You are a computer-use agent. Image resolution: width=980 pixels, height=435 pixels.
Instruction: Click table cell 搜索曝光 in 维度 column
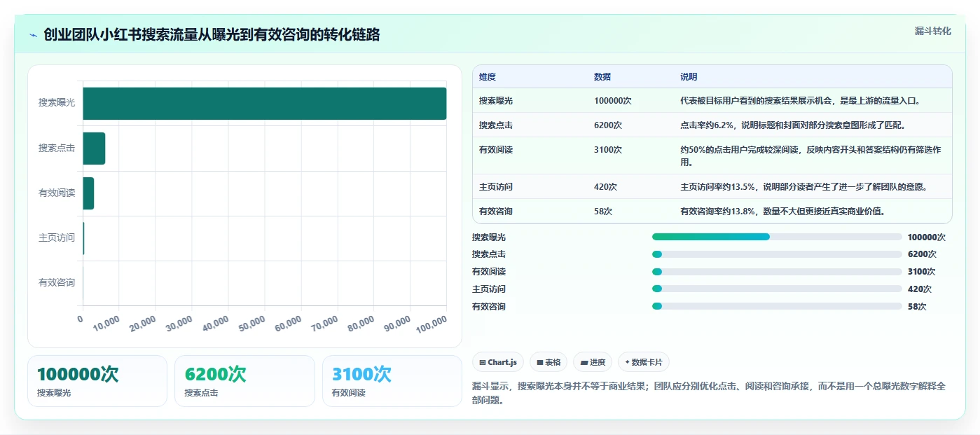click(x=496, y=101)
